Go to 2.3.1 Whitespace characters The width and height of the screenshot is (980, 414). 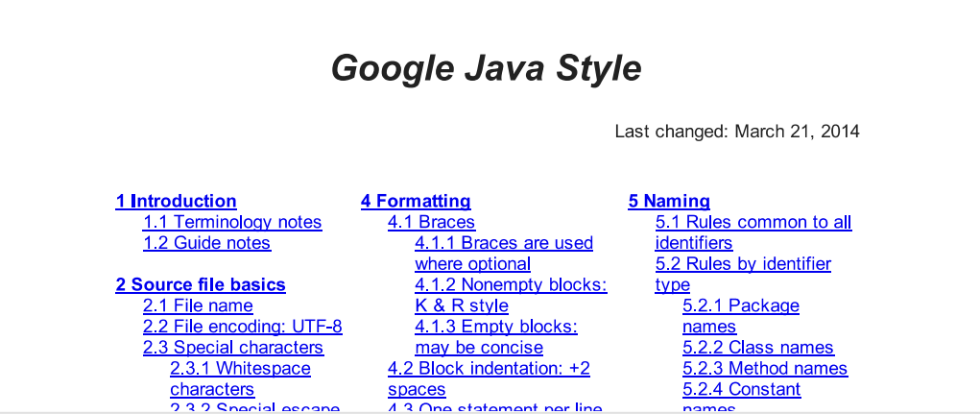(x=240, y=378)
